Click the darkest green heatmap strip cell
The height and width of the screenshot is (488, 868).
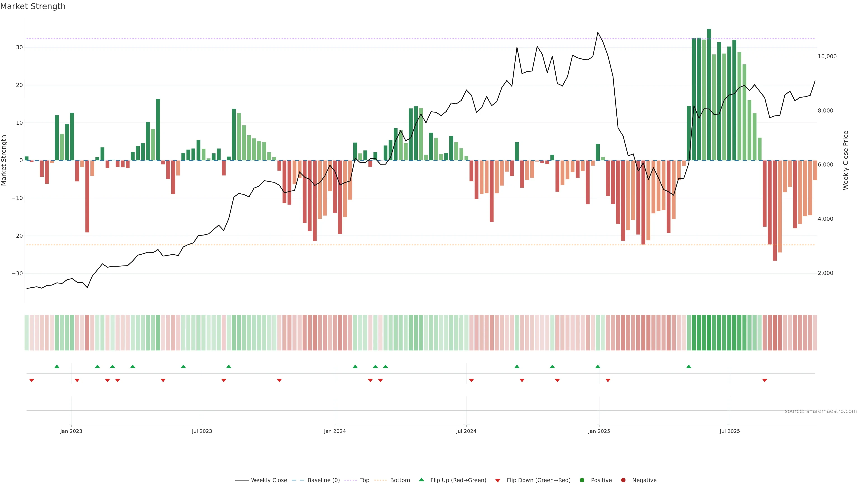point(709,333)
